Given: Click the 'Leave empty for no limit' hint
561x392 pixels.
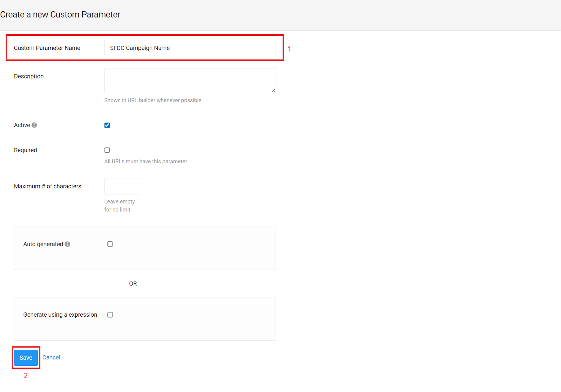Looking at the screenshot, I should tap(120, 206).
